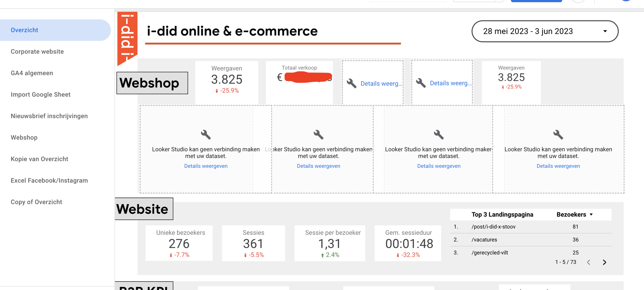
Task: Open first 'Details weerg...' link
Action: pos(381,83)
